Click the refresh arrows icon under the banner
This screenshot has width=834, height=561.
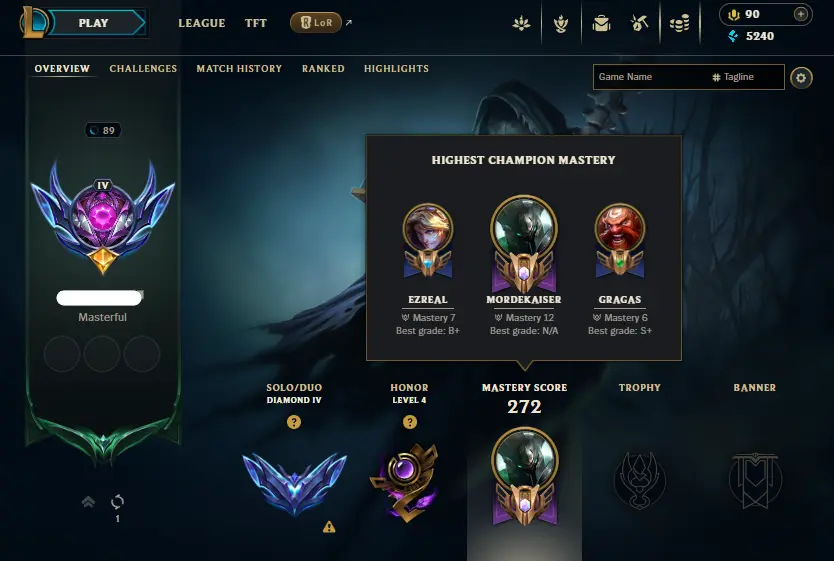click(x=118, y=501)
